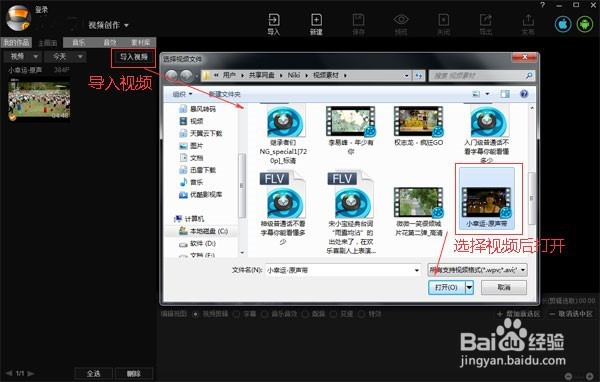
Task: Expand the address bar history dropdown arrow
Action: (x=406, y=76)
